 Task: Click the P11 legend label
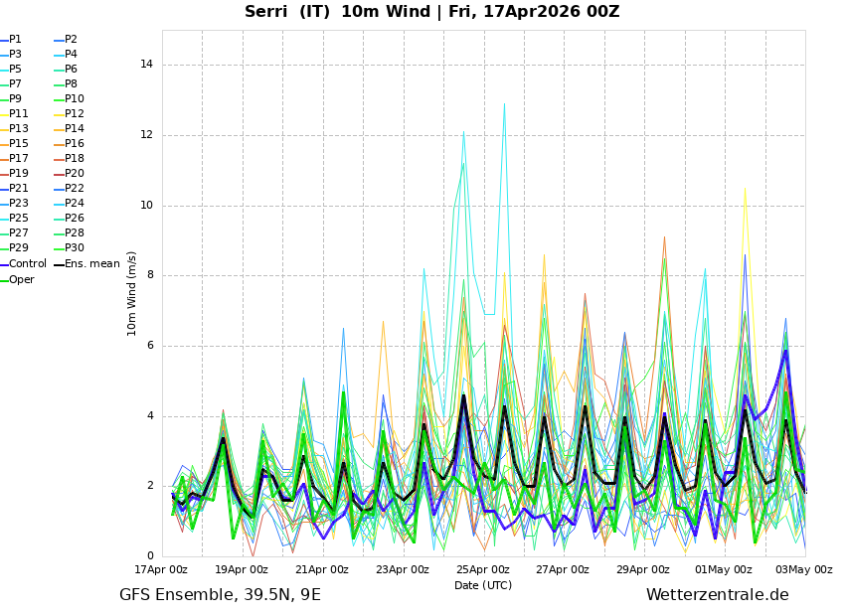[19, 114]
